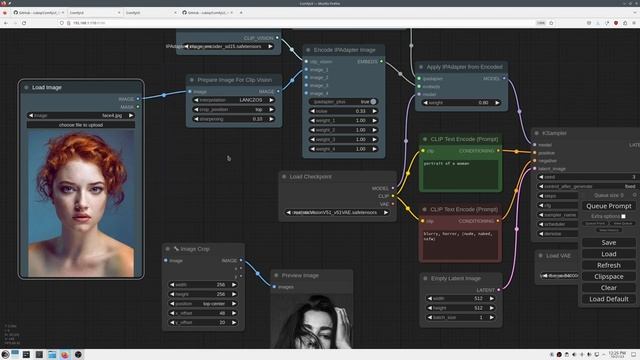640x360 pixels.
Task: Open the control_after_generate fixed selector
Action: 588,186
